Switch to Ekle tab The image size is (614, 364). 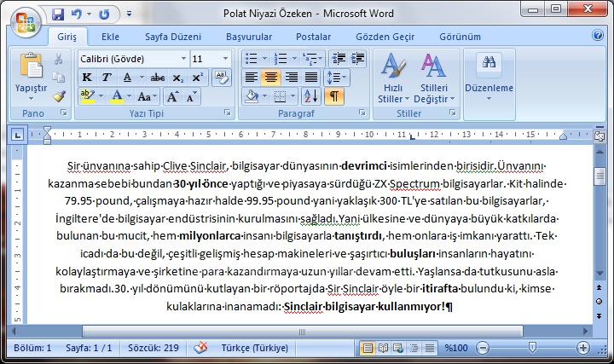[110, 37]
